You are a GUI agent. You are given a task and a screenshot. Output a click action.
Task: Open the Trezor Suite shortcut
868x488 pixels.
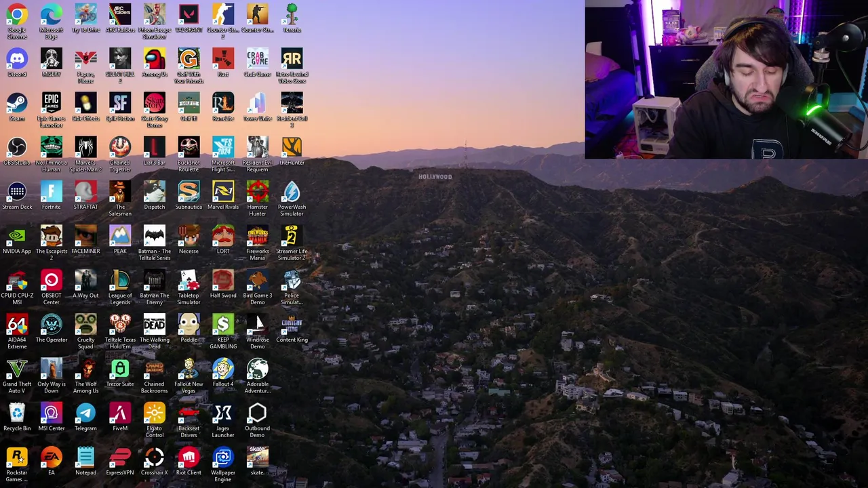click(120, 369)
